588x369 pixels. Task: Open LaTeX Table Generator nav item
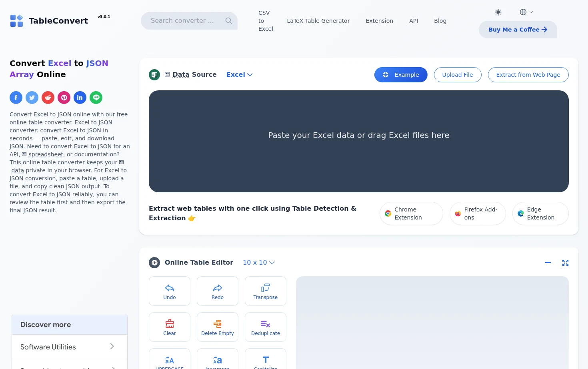(318, 21)
